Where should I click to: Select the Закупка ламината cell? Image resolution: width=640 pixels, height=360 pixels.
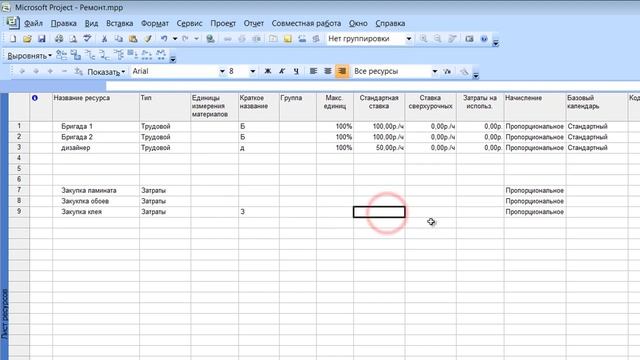96,190
